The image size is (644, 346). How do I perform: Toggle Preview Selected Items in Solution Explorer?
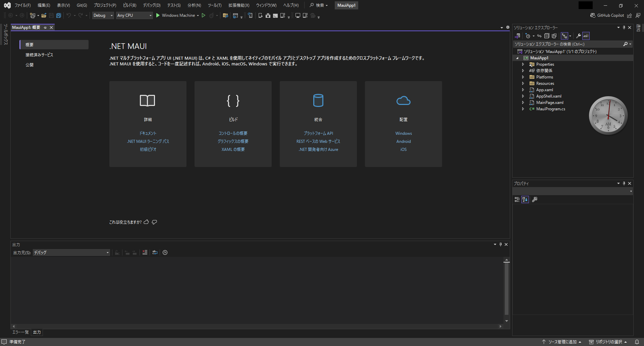pyautogui.click(x=586, y=36)
